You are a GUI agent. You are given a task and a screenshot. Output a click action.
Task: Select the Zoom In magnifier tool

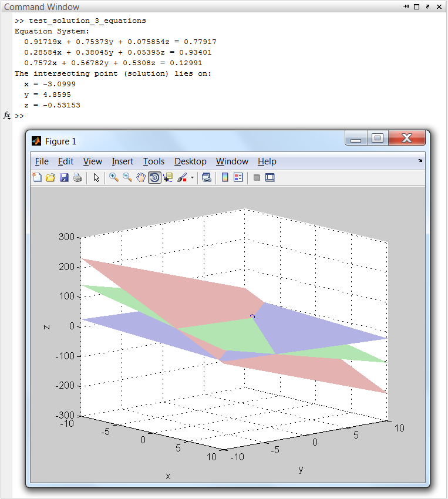113,178
